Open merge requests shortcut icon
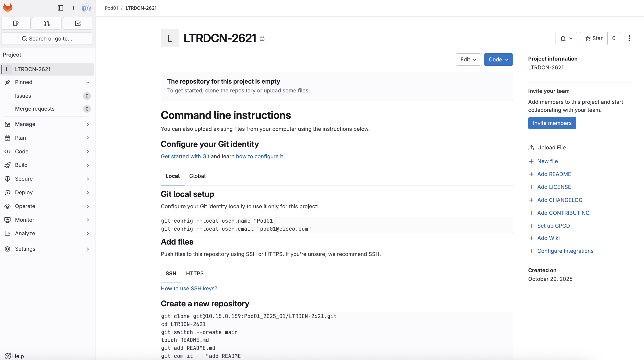This screenshot has height=360, width=644. 47,23
